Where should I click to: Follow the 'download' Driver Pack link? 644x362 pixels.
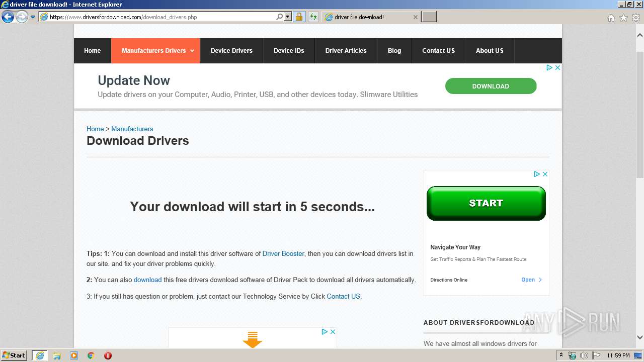pos(147,280)
